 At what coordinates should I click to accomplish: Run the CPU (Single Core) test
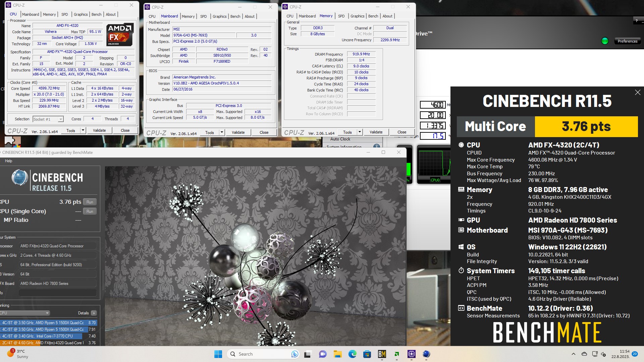pos(90,211)
